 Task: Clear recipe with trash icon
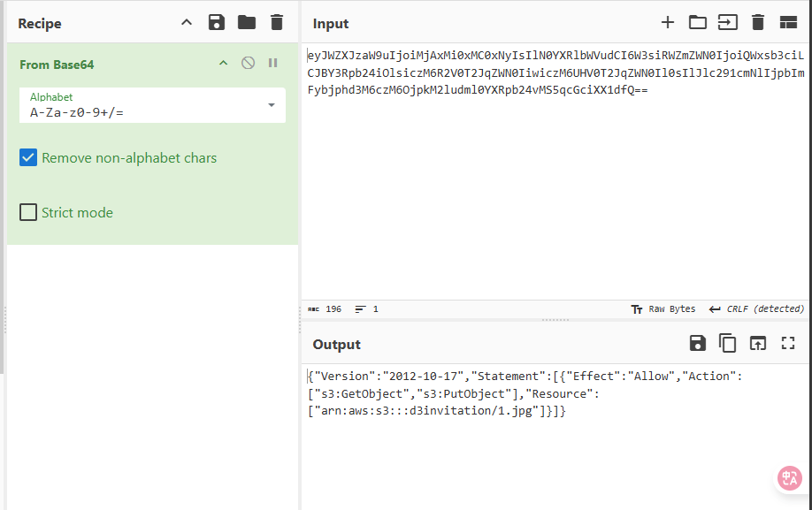pyautogui.click(x=277, y=23)
